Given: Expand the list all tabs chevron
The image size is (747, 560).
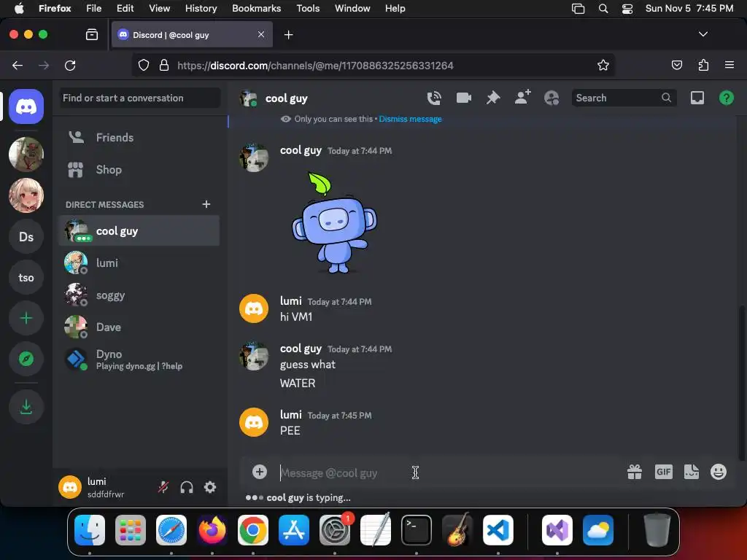Looking at the screenshot, I should 703,34.
